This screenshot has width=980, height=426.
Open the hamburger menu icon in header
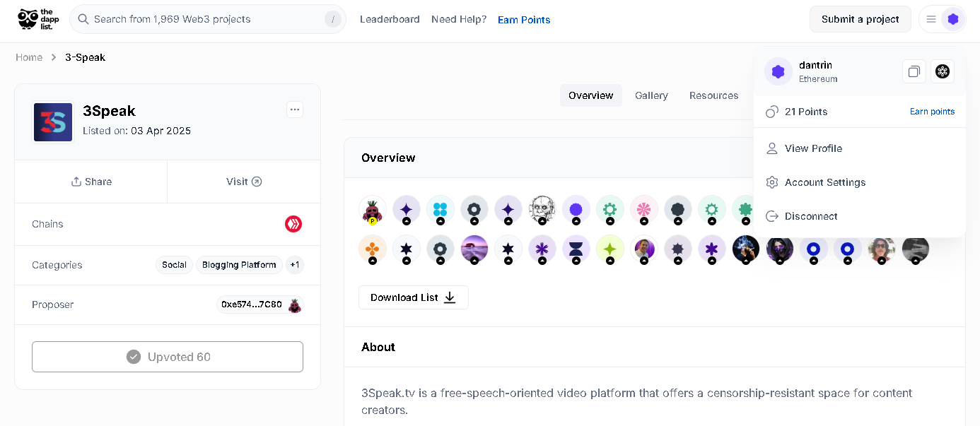[931, 19]
